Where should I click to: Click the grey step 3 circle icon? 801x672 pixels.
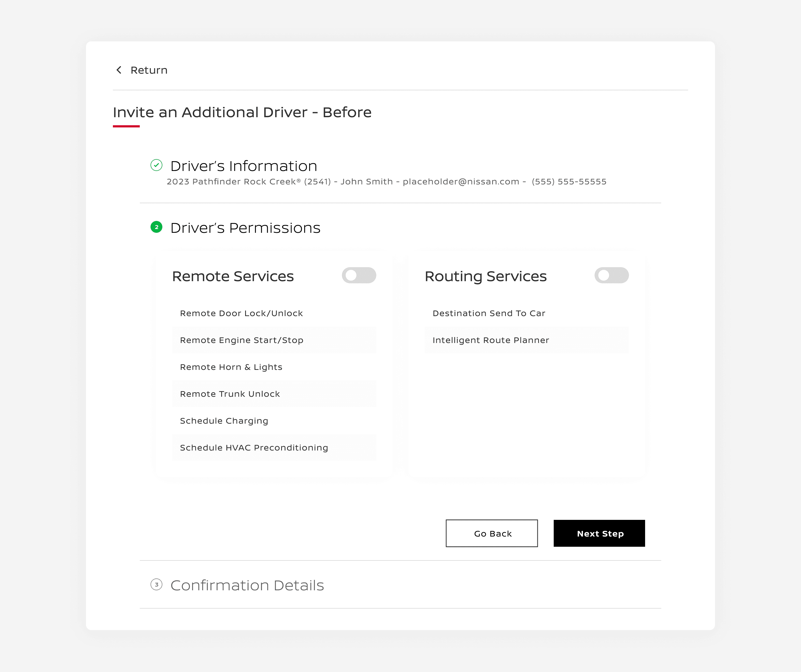click(156, 585)
